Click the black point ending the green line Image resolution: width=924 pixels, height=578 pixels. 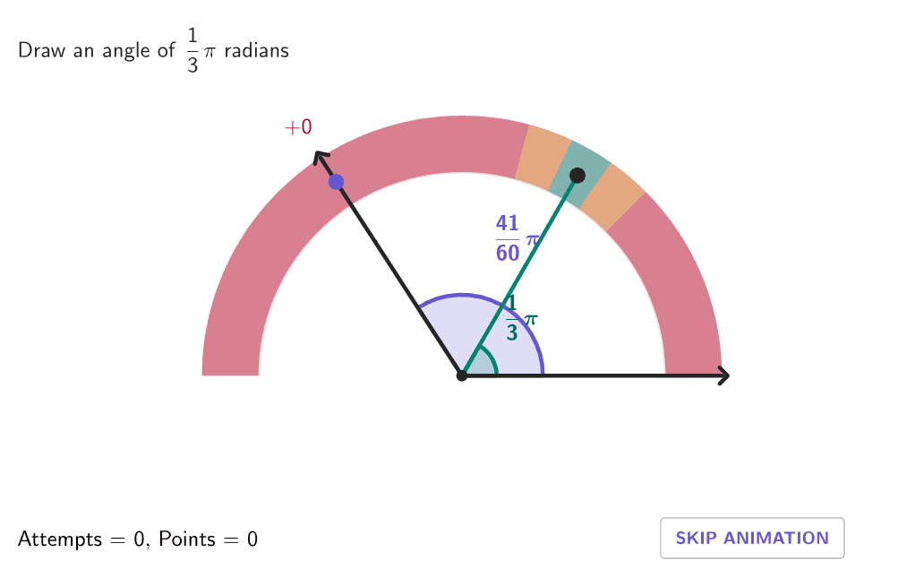[x=577, y=176]
